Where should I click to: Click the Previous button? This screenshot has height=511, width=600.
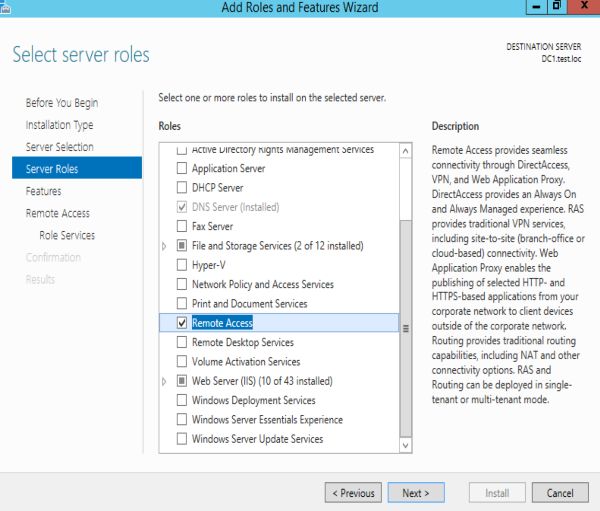pos(353,492)
